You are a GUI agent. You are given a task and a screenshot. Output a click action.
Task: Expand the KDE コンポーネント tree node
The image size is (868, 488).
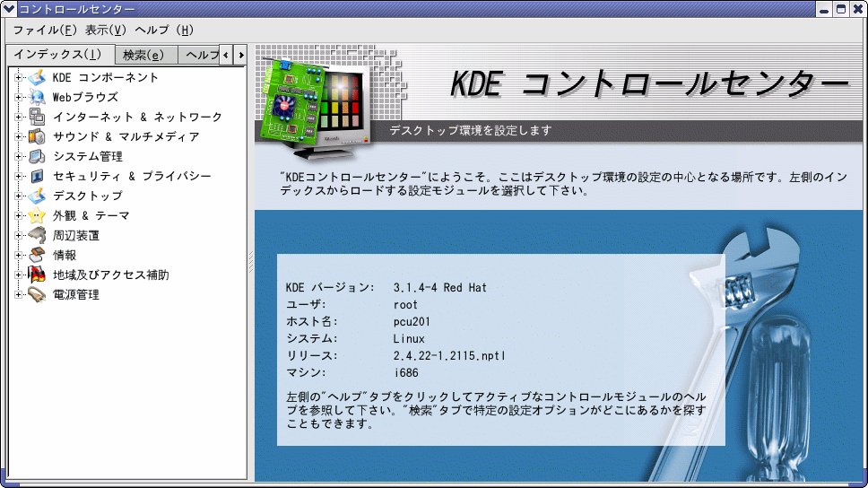pyautogui.click(x=18, y=77)
